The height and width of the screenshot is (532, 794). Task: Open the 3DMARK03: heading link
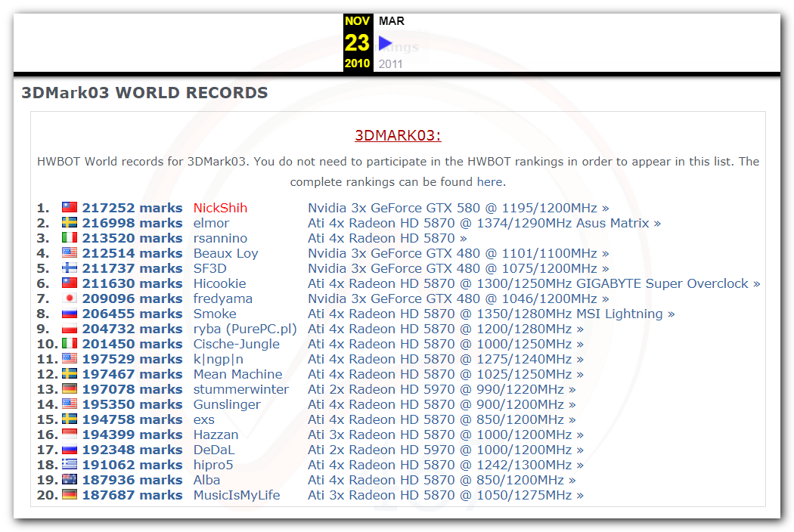[398, 136]
